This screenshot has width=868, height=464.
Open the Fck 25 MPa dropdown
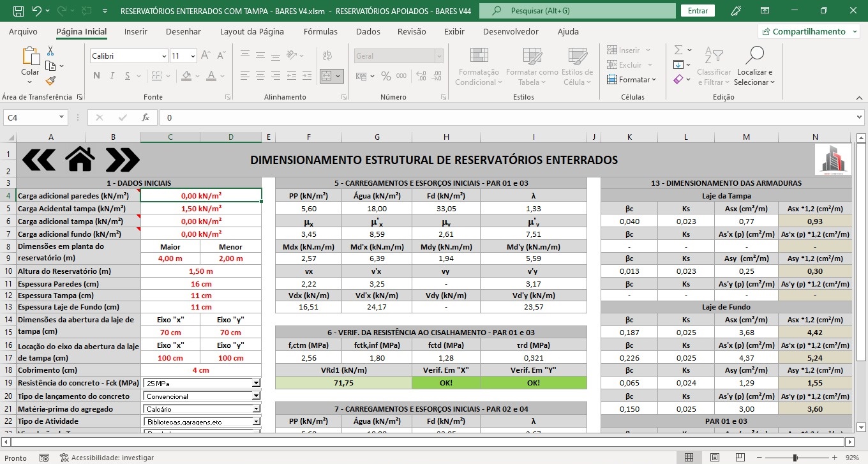pos(256,383)
